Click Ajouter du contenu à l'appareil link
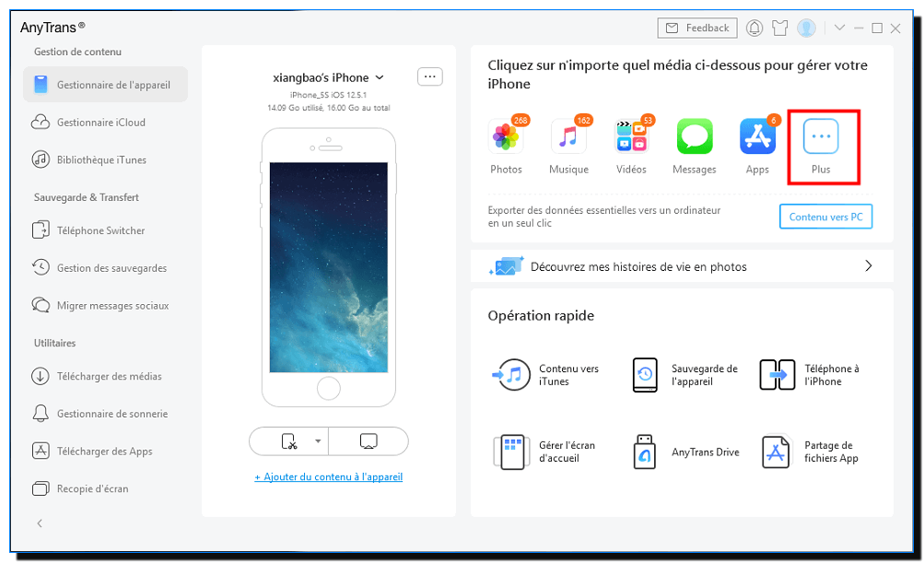The height and width of the screenshot is (563, 924). [x=328, y=477]
